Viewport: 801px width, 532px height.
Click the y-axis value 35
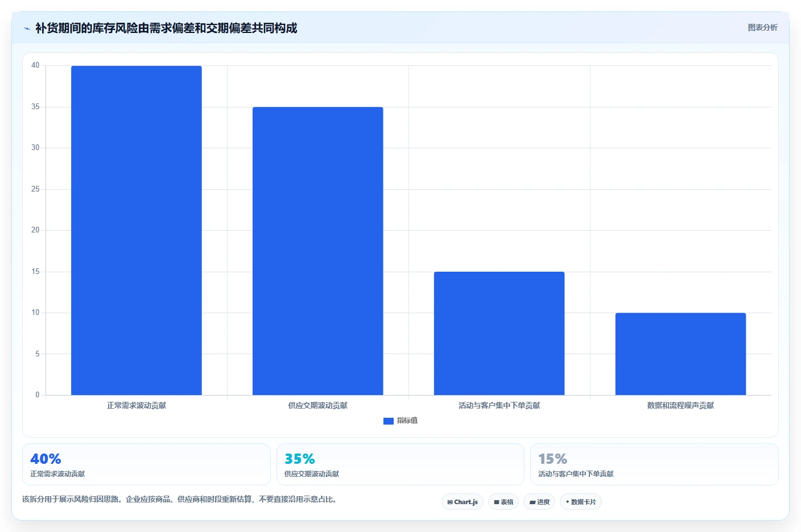coord(35,107)
